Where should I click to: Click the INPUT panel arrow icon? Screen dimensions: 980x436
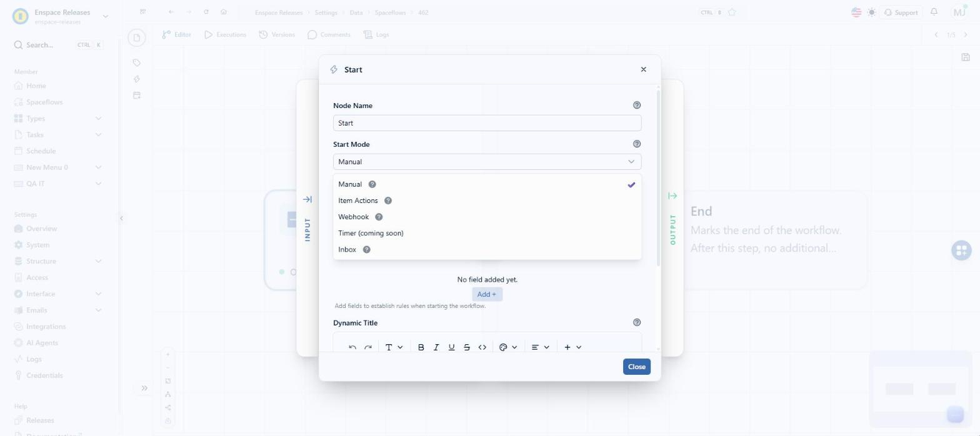pyautogui.click(x=307, y=199)
